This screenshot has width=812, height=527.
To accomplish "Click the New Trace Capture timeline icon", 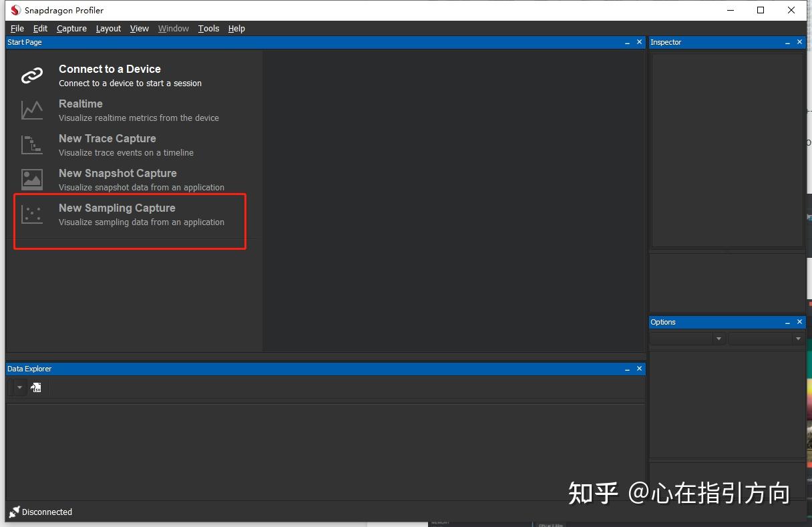I will (x=31, y=144).
